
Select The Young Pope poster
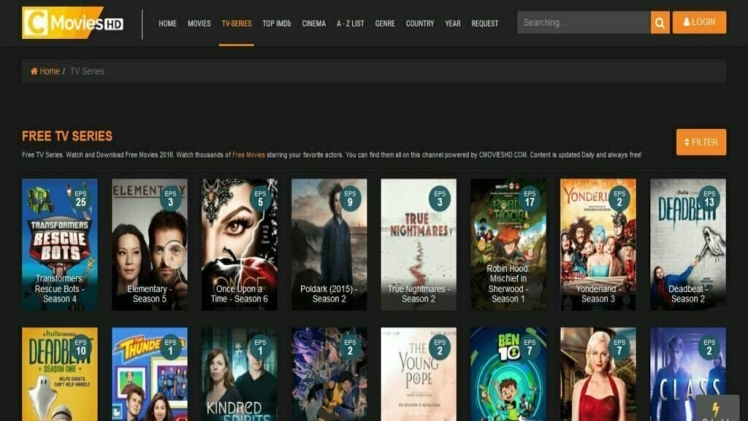tap(418, 375)
